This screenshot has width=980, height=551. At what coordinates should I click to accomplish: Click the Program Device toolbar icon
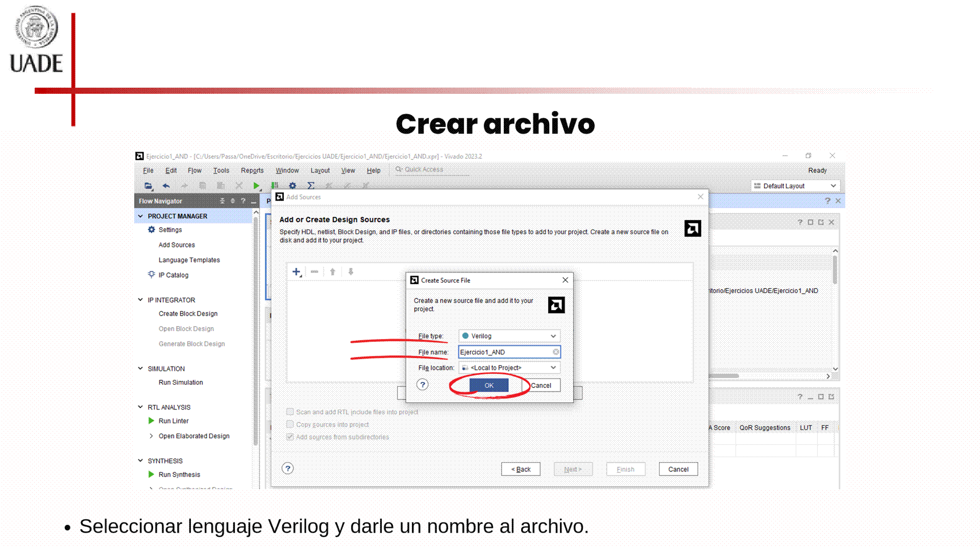click(x=275, y=186)
